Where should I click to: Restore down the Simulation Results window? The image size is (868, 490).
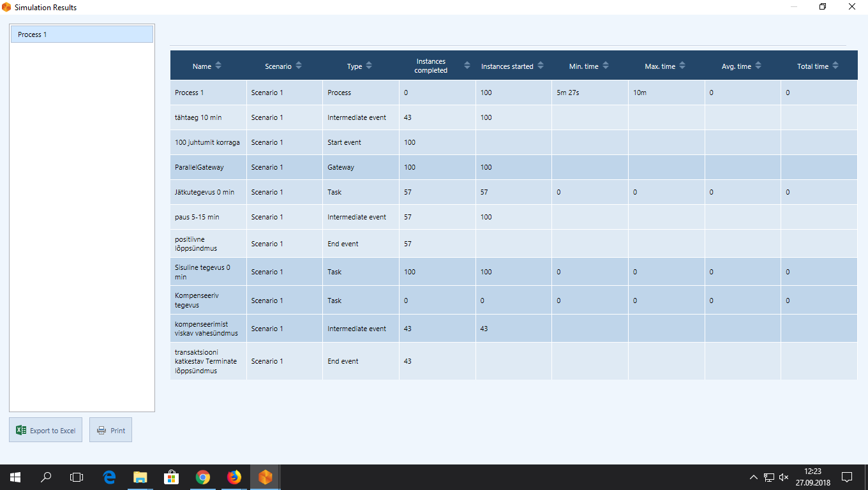click(x=823, y=7)
